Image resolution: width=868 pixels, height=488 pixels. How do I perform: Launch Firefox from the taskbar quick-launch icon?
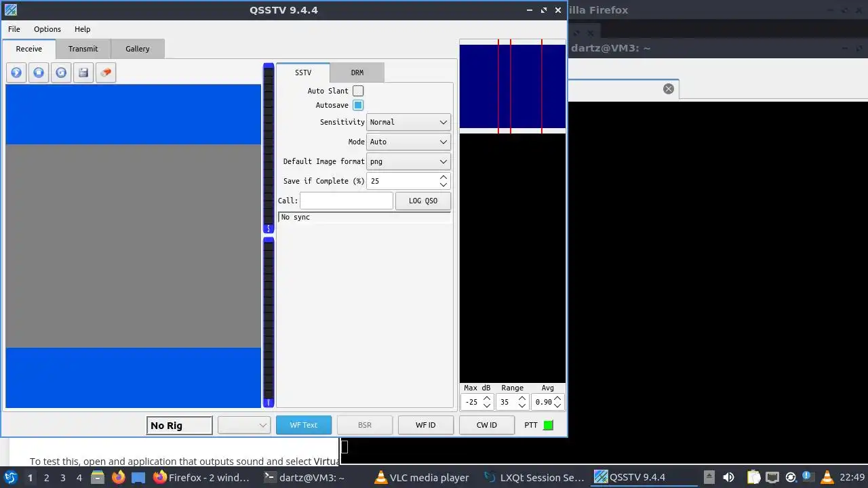coord(118,477)
